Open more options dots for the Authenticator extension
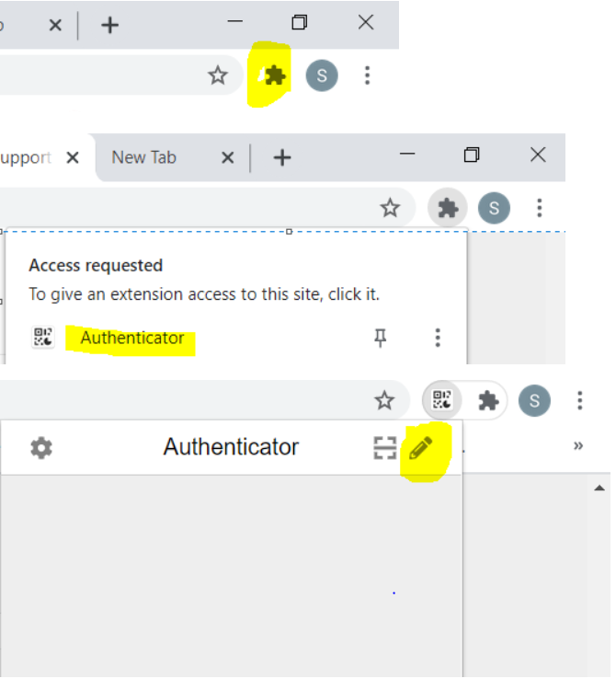Screen dimensions: 616x690 coord(438,338)
